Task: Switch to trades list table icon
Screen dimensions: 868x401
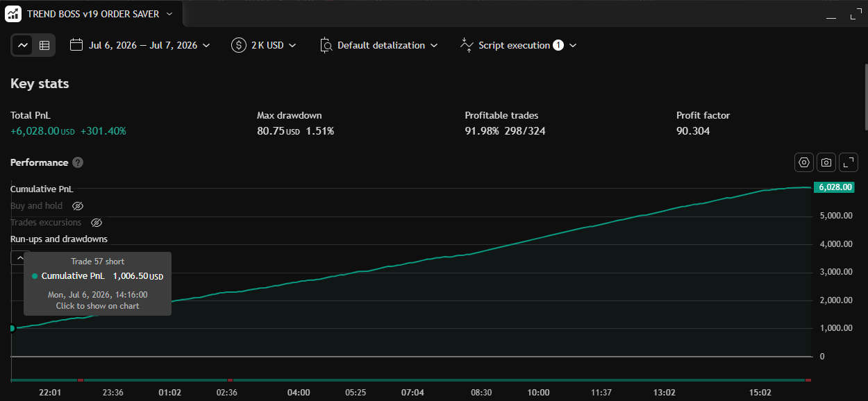Action: click(44, 45)
